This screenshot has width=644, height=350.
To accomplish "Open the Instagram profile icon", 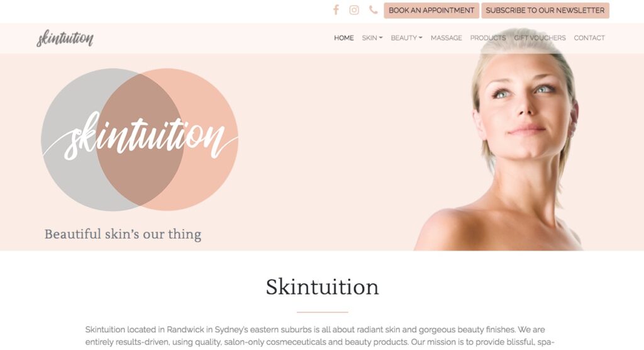I will (x=354, y=10).
